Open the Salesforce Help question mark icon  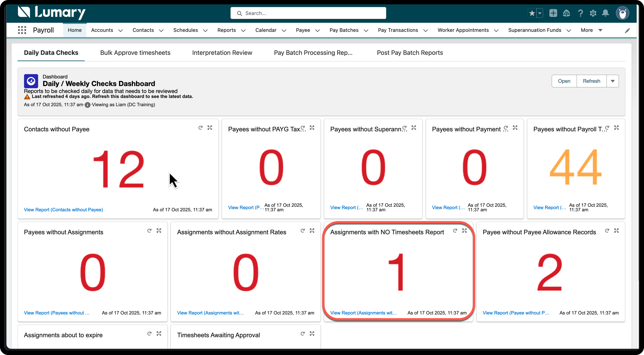581,13
